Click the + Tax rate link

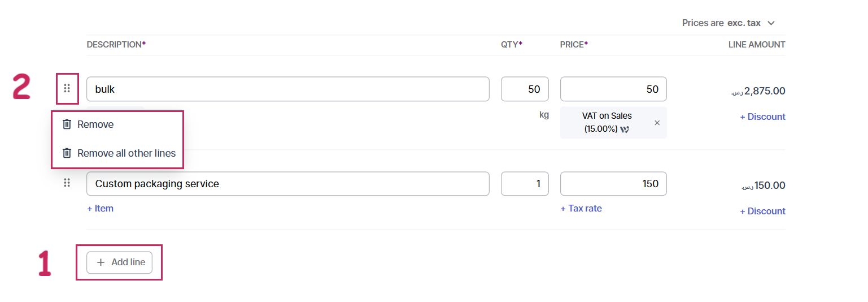[581, 208]
